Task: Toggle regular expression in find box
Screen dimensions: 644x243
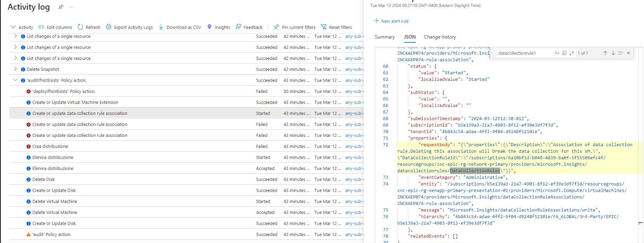Action: [x=571, y=53]
